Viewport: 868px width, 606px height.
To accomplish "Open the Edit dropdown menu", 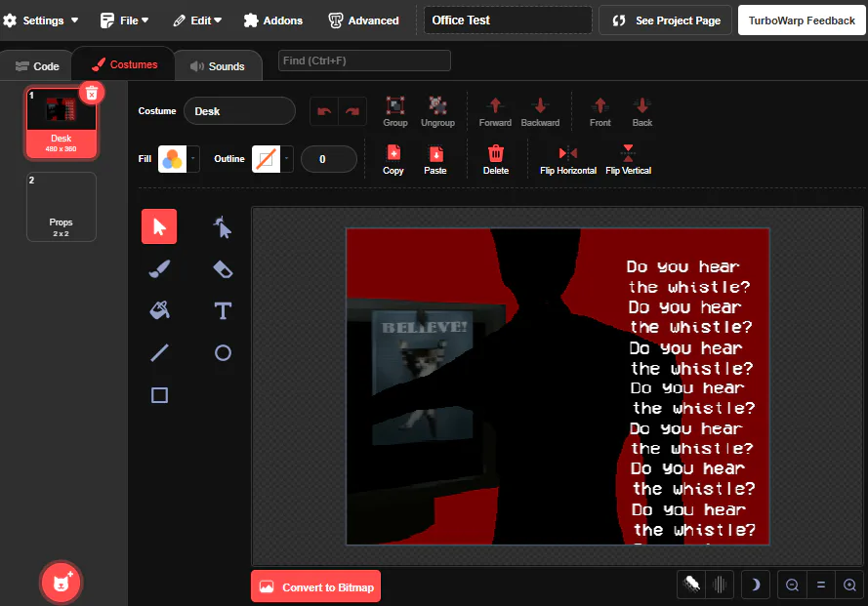I will (x=197, y=20).
